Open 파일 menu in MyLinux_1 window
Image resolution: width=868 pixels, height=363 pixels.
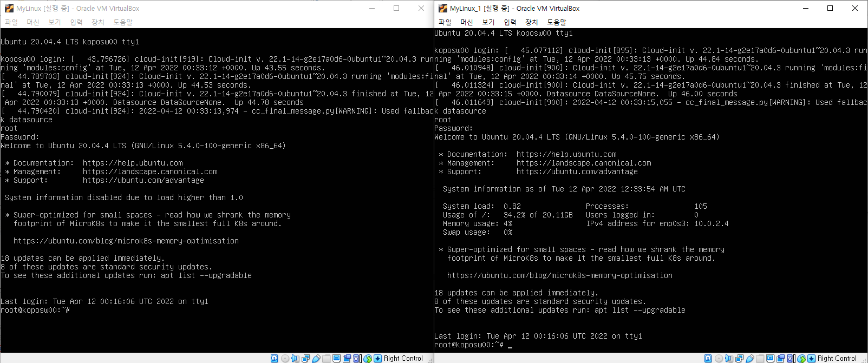coord(445,22)
